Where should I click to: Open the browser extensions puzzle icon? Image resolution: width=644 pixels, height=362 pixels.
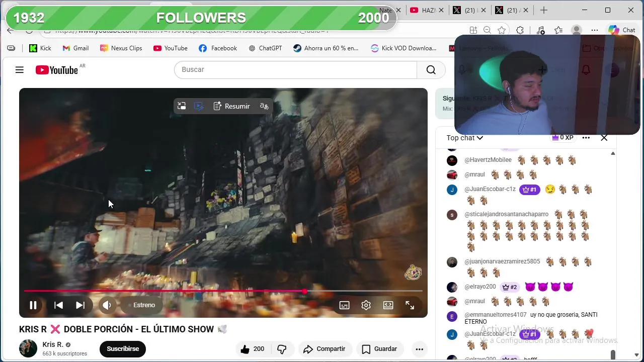(520, 30)
